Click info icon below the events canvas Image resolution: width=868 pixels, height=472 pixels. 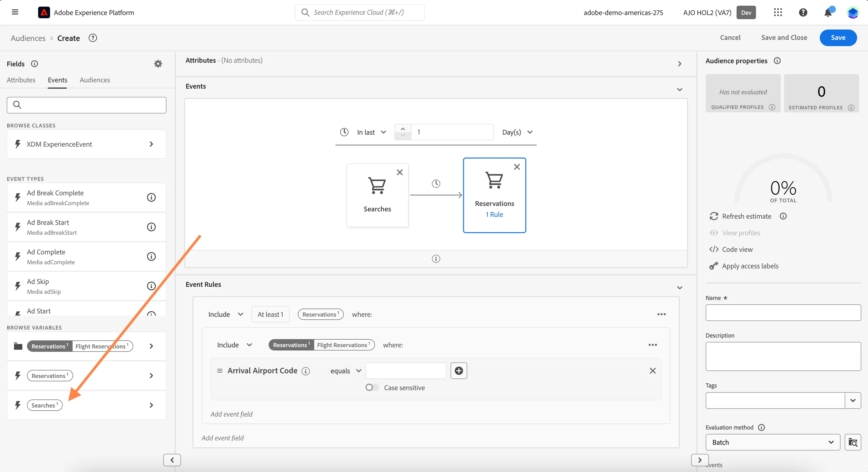pyautogui.click(x=436, y=259)
